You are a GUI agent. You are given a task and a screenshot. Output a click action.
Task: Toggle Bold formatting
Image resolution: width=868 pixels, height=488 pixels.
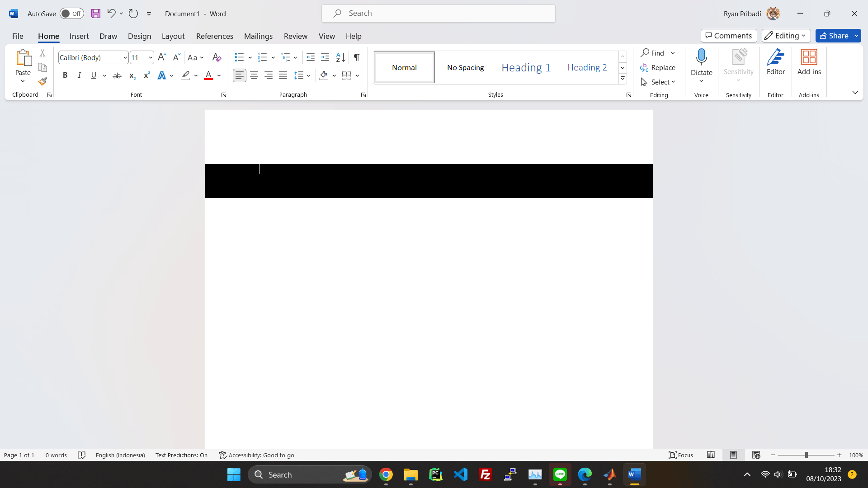65,75
